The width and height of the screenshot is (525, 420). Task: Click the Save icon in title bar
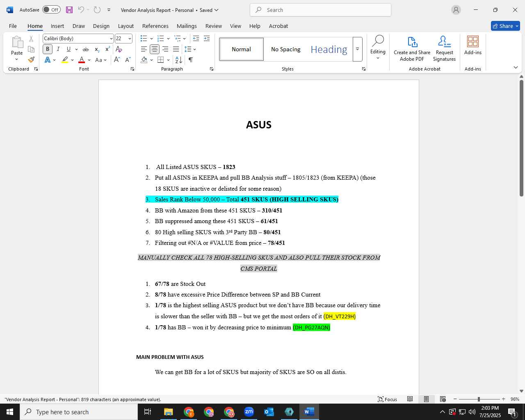pos(69,10)
